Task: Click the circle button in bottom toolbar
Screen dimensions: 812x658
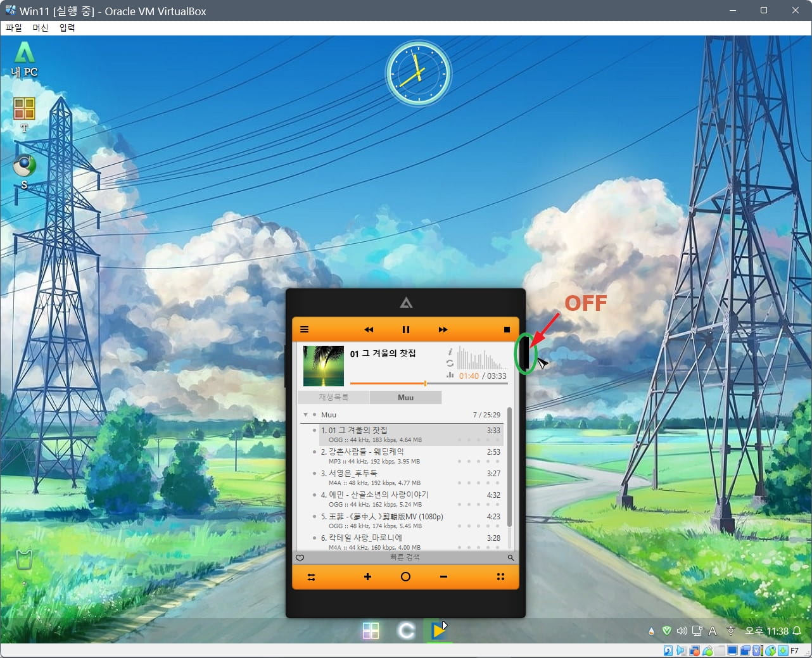Action: tap(405, 576)
